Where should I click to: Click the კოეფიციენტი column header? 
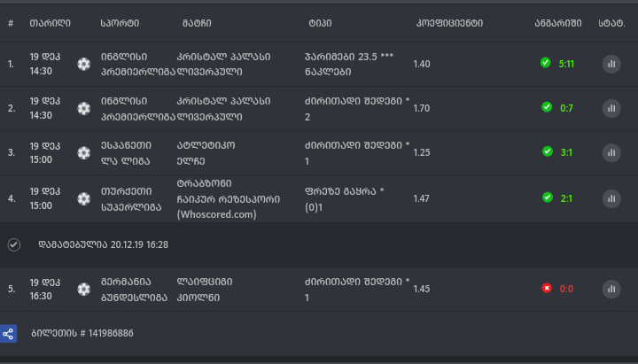pos(448,22)
